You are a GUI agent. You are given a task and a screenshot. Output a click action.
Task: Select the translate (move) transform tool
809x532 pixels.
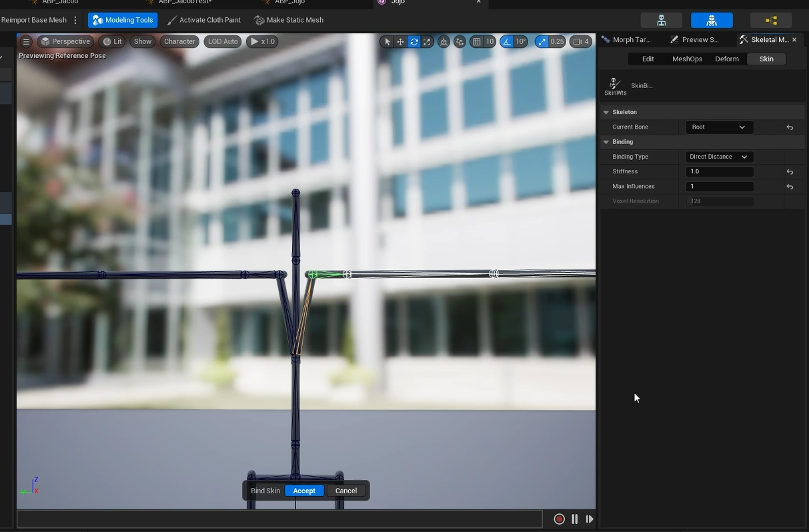coord(400,41)
